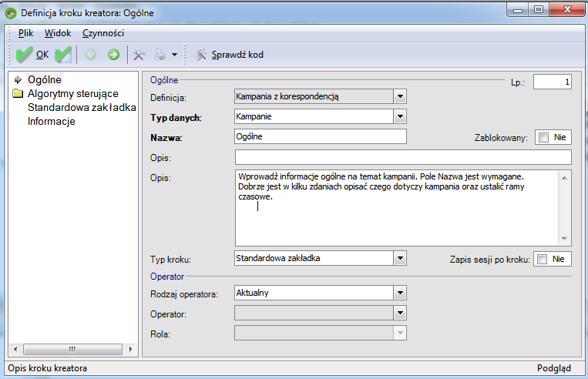This screenshot has height=379, width=588.
Task: Toggle the Zablokowany checkbox
Action: point(543,138)
